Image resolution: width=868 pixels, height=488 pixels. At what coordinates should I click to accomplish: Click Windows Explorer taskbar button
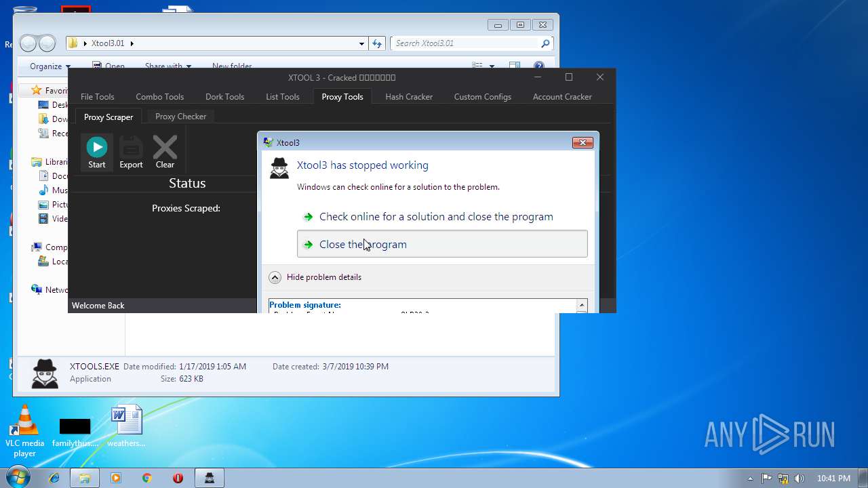coord(85,478)
